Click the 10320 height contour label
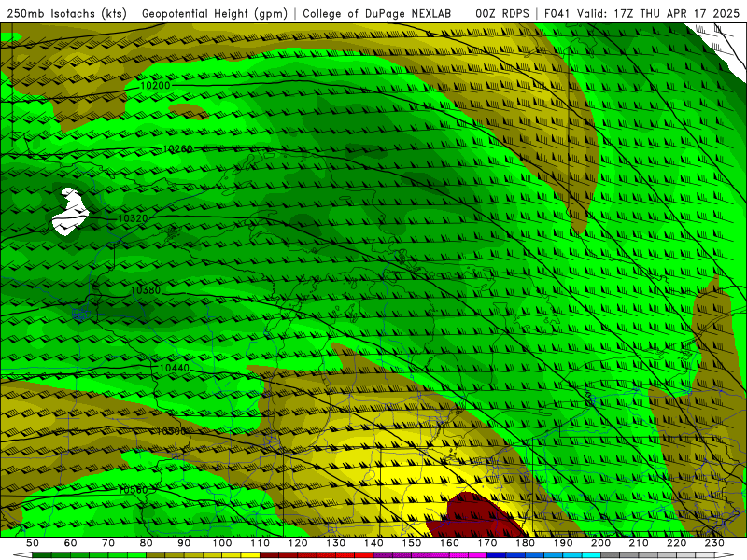This screenshot has height=560, width=747. (133, 218)
